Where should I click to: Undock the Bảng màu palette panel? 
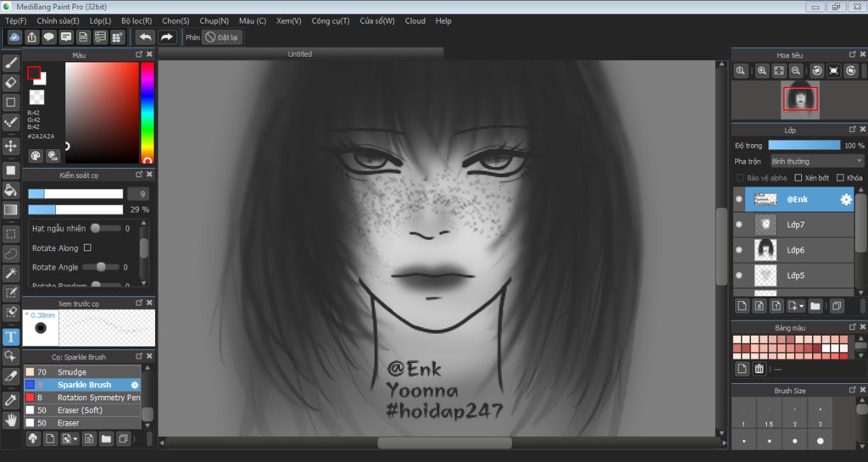(853, 327)
